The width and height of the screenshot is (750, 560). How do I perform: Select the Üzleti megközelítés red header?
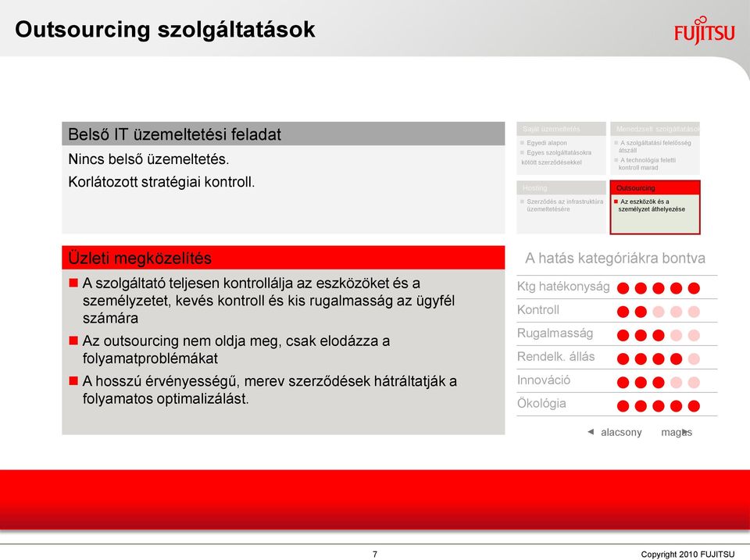[283, 258]
